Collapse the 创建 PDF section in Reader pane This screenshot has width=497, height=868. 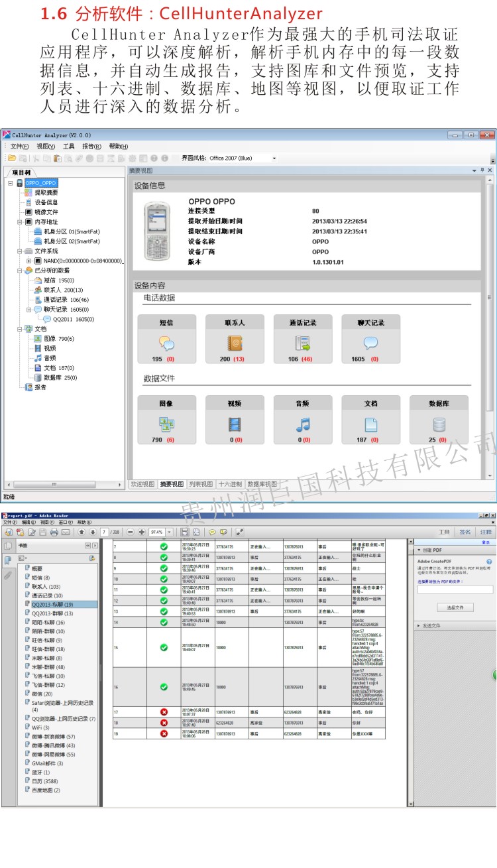tap(419, 550)
